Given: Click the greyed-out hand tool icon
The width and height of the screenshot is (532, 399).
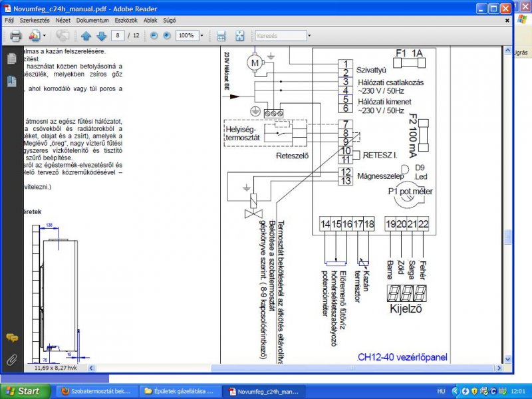Looking at the screenshot, I should [63, 36].
